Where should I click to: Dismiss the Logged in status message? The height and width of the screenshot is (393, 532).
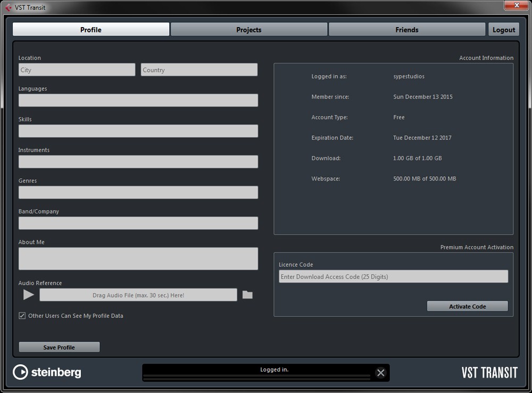click(x=381, y=373)
